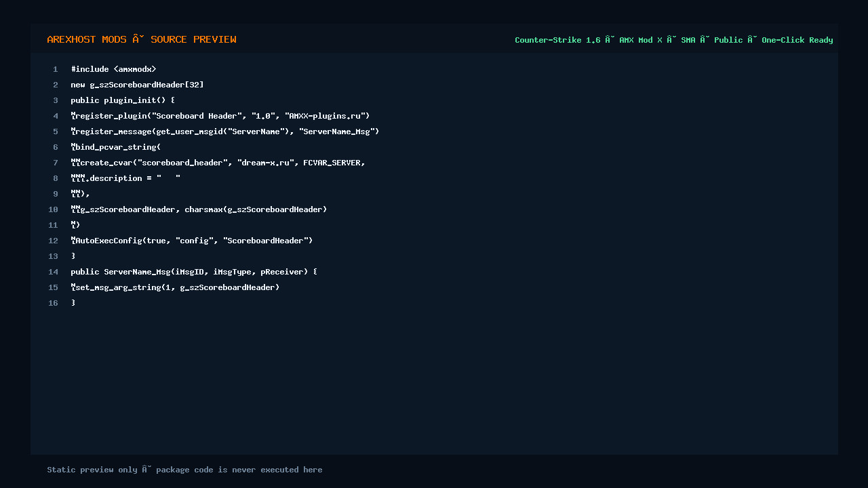Click the AutoExecConfig(true, "config") line
The height and width of the screenshot is (488, 868).
click(x=192, y=241)
